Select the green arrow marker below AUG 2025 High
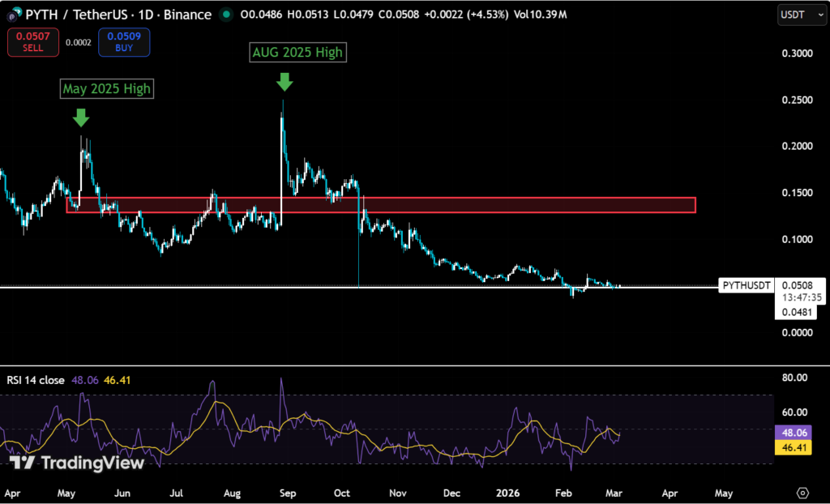 point(284,83)
